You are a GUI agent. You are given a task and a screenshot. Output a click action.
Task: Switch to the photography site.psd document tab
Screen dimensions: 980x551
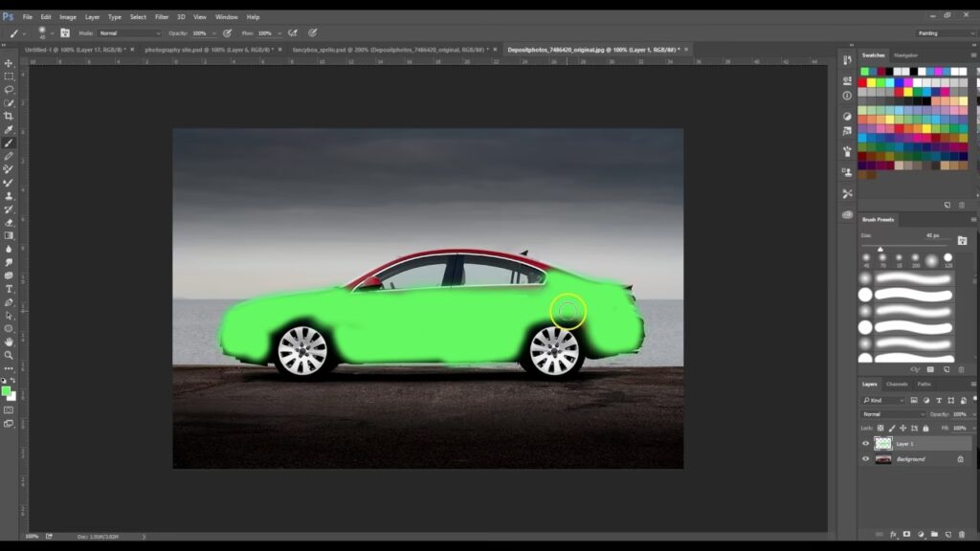209,49
